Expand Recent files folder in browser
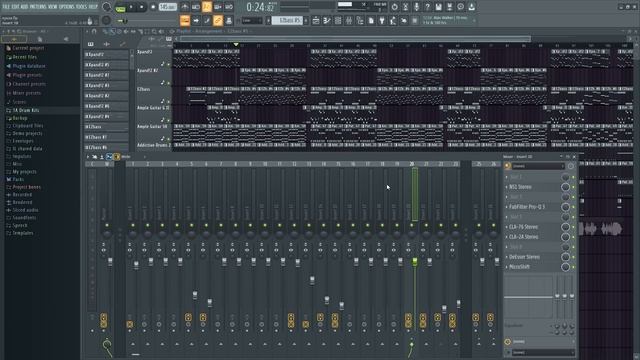 22,57
